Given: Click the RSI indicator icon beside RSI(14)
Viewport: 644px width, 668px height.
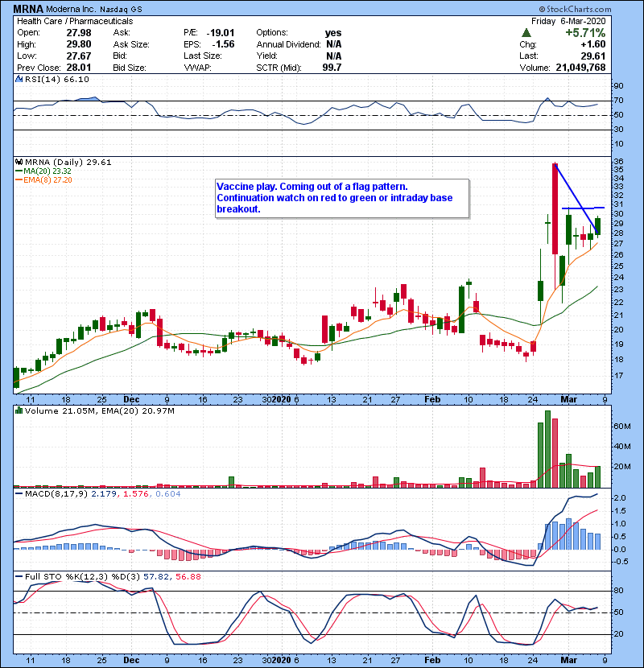Looking at the screenshot, I should [19, 79].
